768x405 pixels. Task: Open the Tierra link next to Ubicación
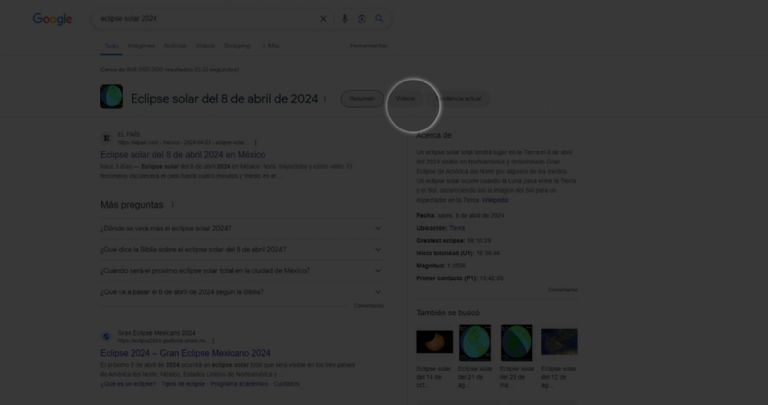[x=457, y=228]
